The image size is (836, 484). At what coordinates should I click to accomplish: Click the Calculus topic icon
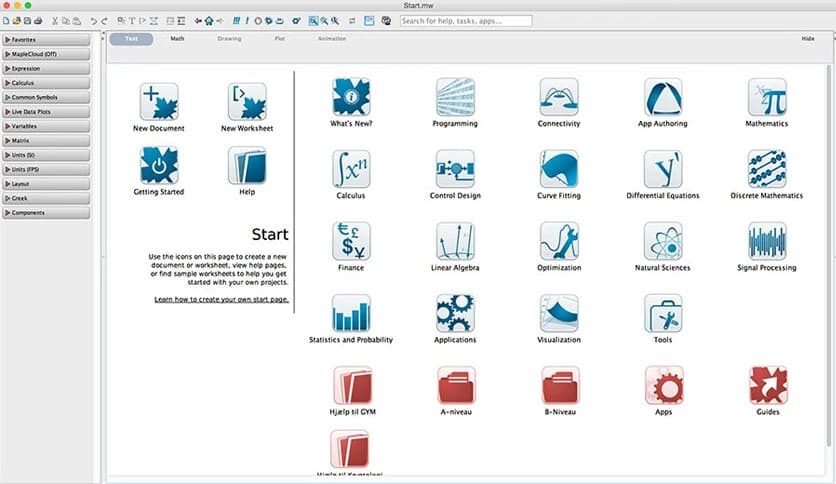point(351,169)
